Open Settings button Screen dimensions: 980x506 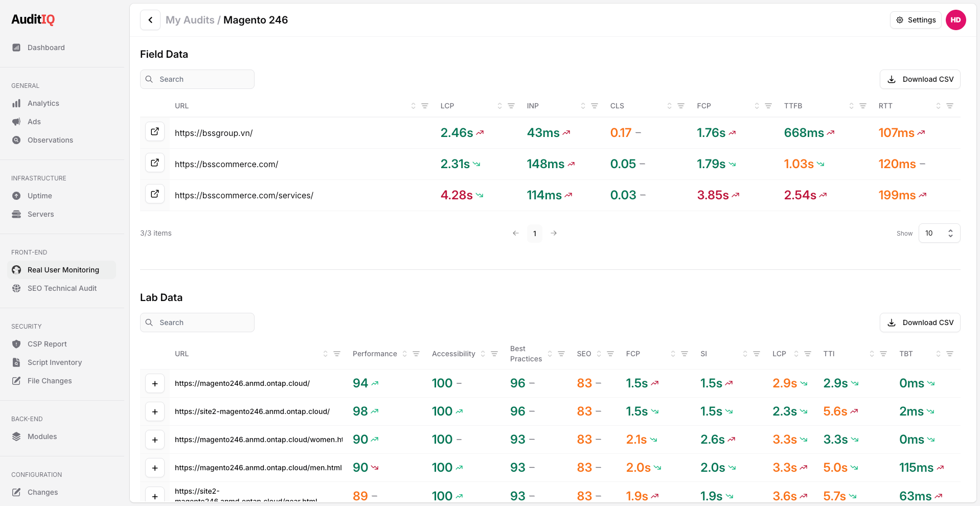[916, 20]
